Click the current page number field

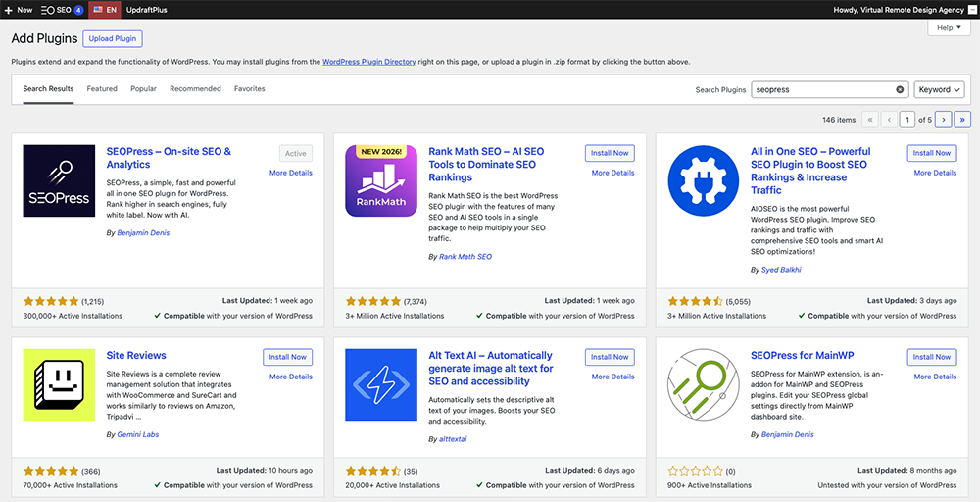[907, 120]
